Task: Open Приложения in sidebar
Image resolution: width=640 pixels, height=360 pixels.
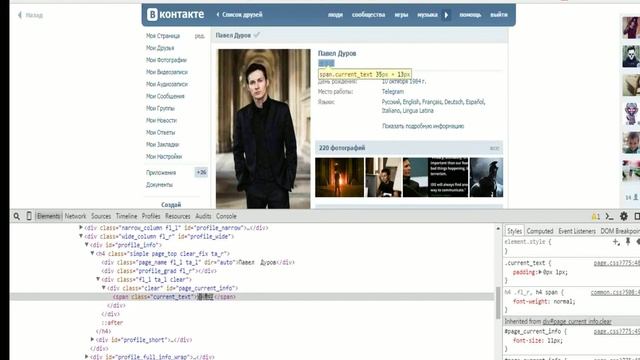Action: click(x=161, y=173)
